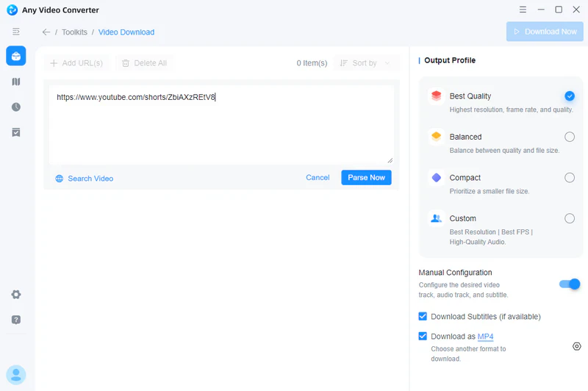Click the MP4 format link
Viewport: 588px width, 391px height.
pos(485,337)
